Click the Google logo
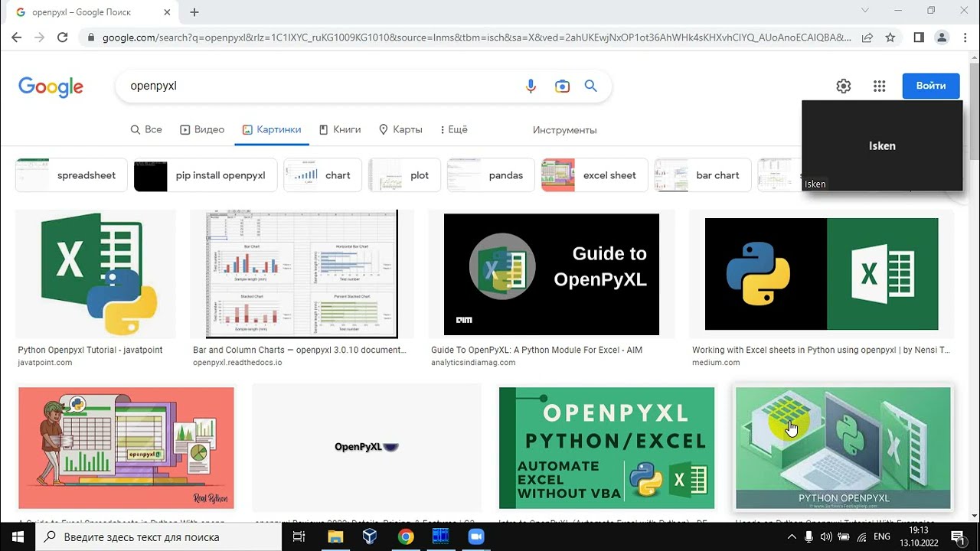980x551 pixels. [x=51, y=87]
